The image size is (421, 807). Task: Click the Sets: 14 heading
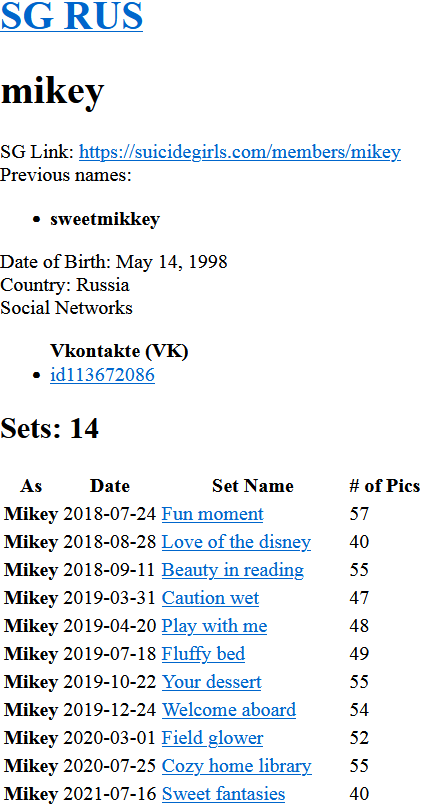(x=49, y=428)
